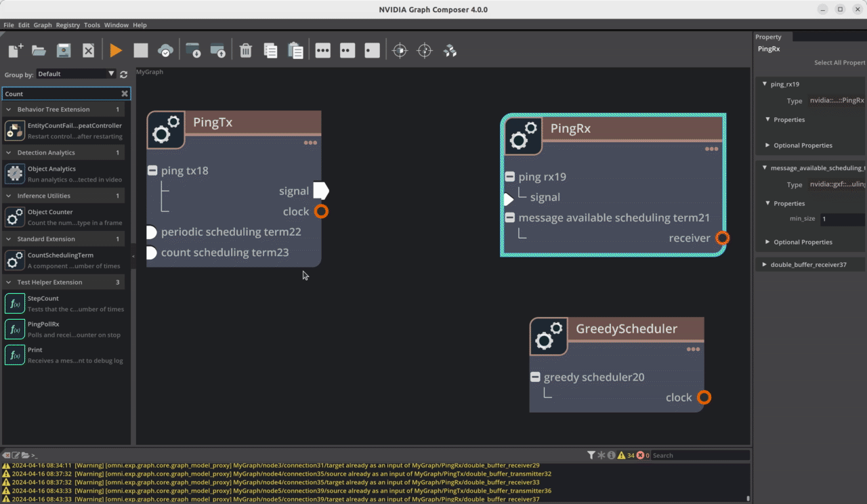Click the download arrow window icon
This screenshot has height=504, width=867.
[193, 50]
